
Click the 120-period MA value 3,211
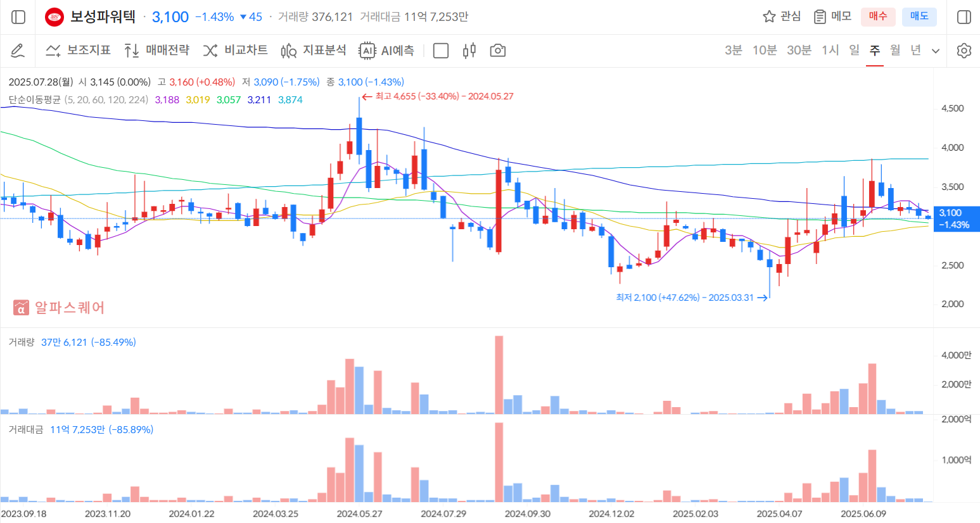pyautogui.click(x=259, y=100)
